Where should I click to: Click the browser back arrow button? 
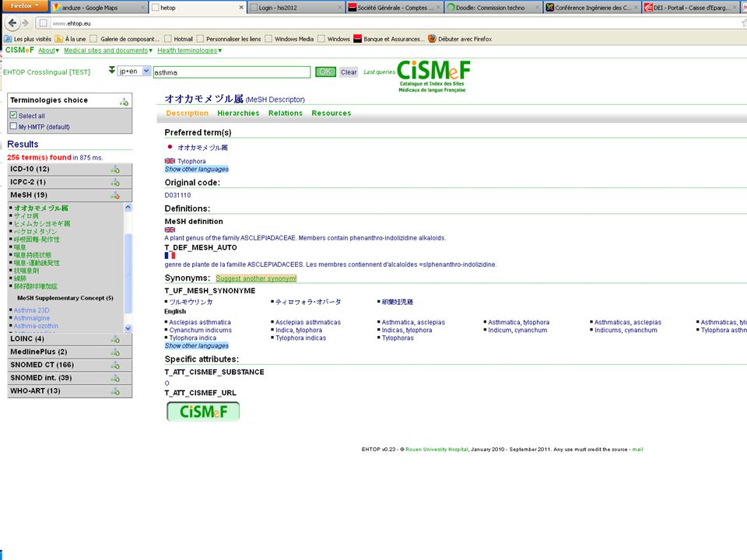[x=12, y=23]
